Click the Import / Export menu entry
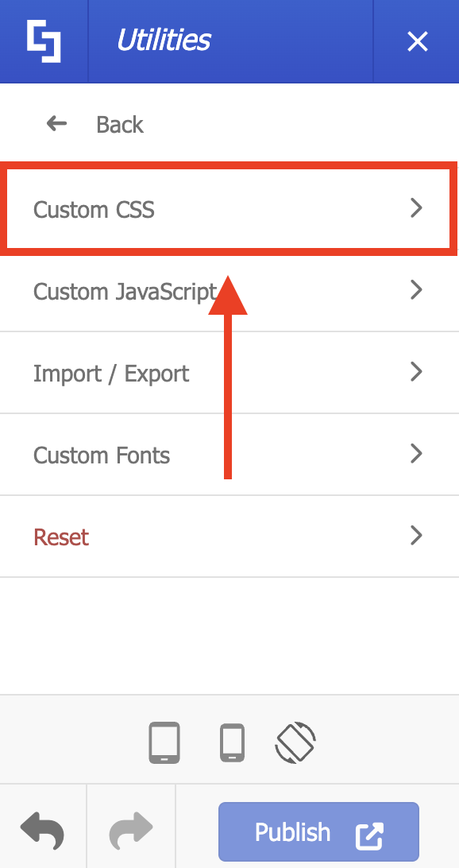Viewport: 459px width, 868px height. 111,372
